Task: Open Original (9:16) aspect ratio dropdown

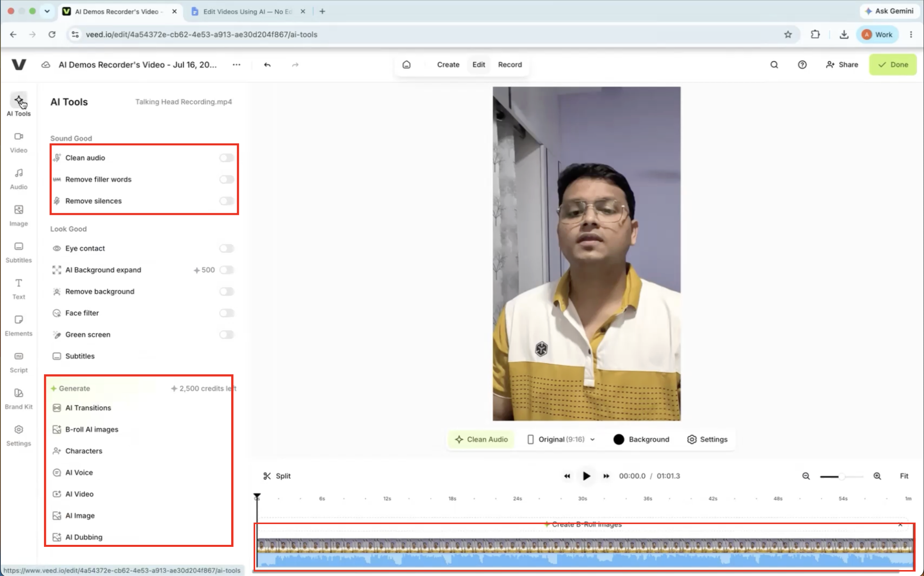Action: 561,439
